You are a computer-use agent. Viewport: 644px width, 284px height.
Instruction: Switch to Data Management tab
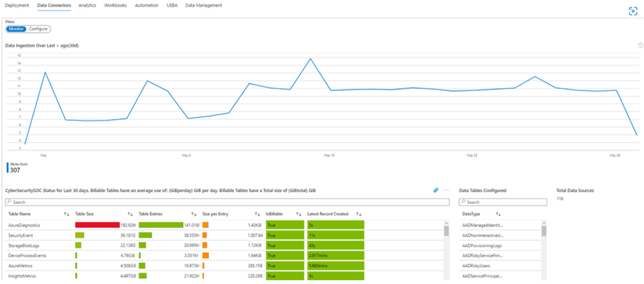click(x=203, y=5)
